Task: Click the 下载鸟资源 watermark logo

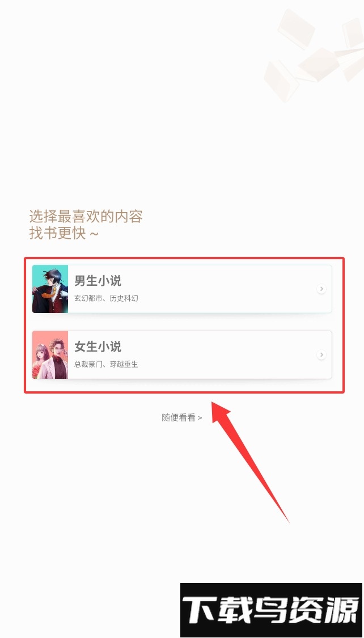Action: (x=271, y=610)
